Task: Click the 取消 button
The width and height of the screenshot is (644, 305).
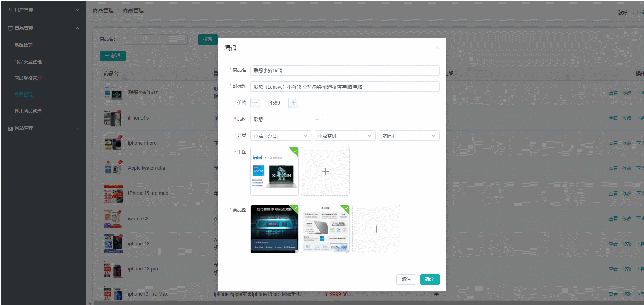Action: [x=406, y=280]
